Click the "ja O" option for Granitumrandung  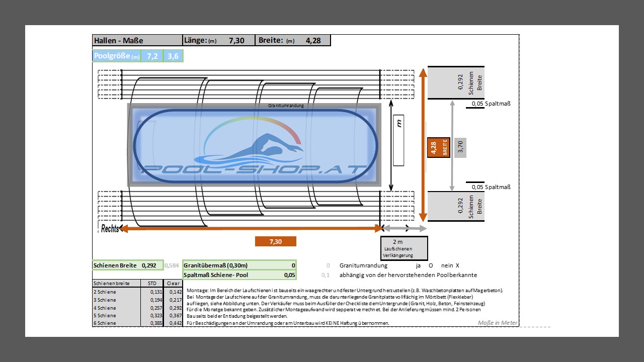pos(424,265)
